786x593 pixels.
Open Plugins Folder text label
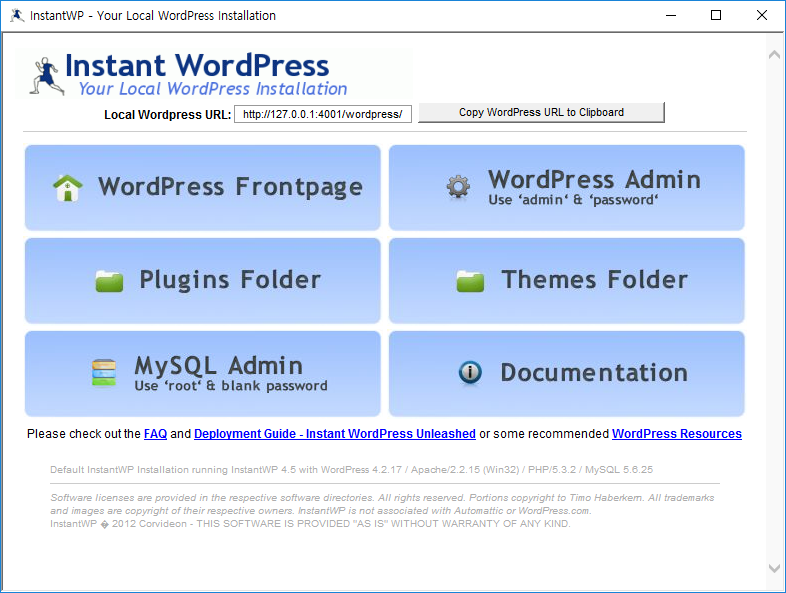click(x=230, y=280)
